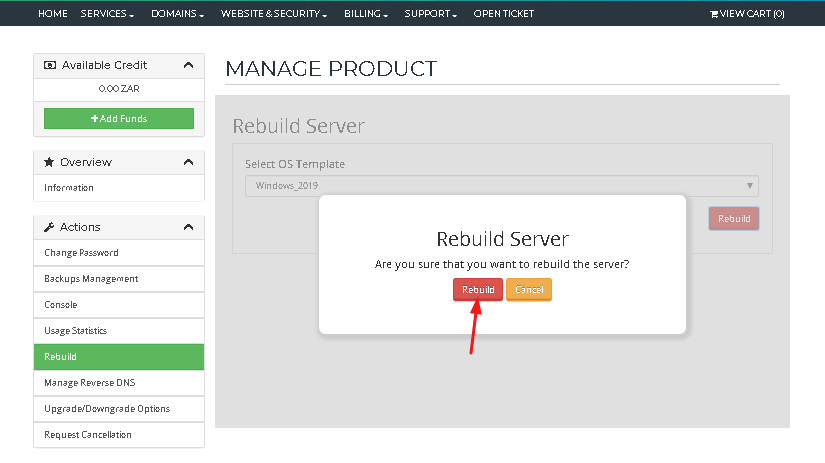Image resolution: width=825 pixels, height=463 pixels.
Task: Select Change Password action
Action: click(119, 253)
